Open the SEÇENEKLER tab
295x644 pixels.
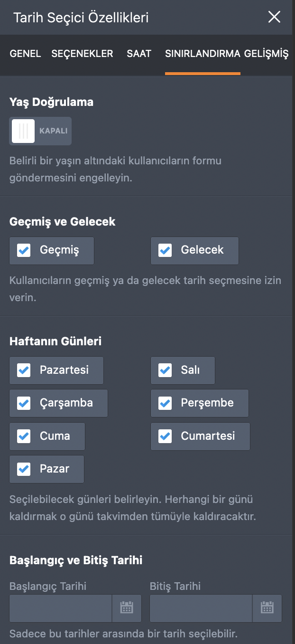pyautogui.click(x=82, y=54)
